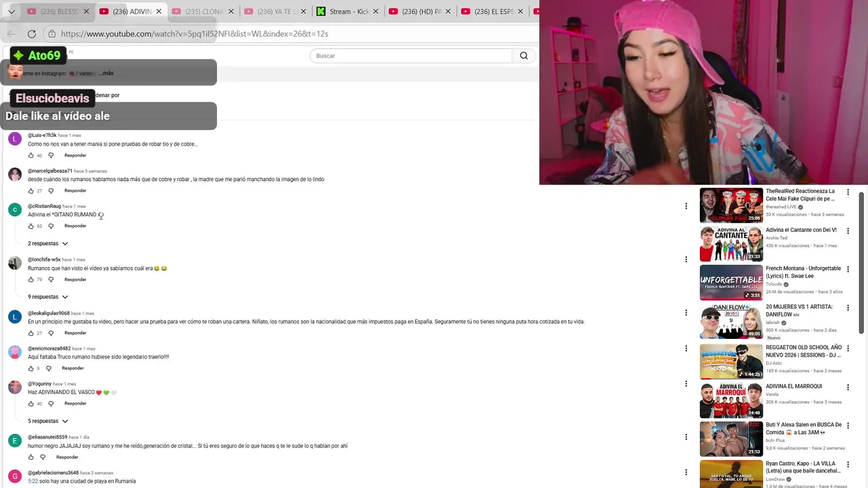Reply to @marcelgalbeaza71 comment
Viewport: 868px width, 488px height.
coord(75,190)
